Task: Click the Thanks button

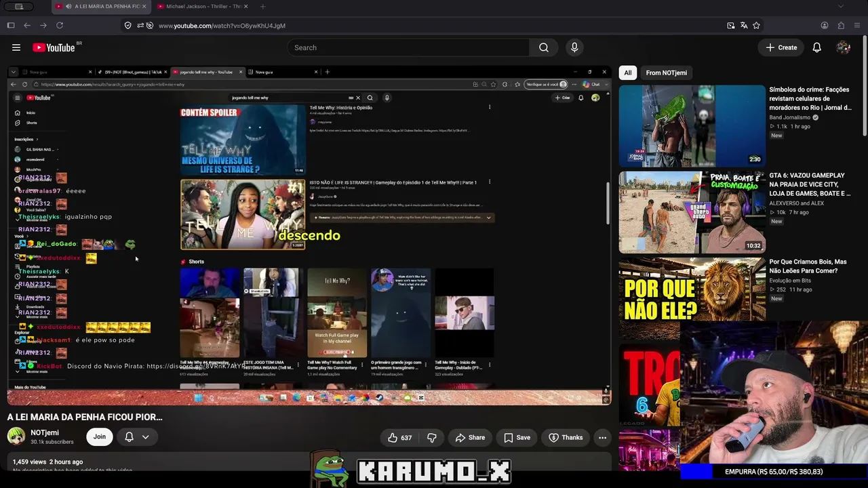Action: pos(566,438)
